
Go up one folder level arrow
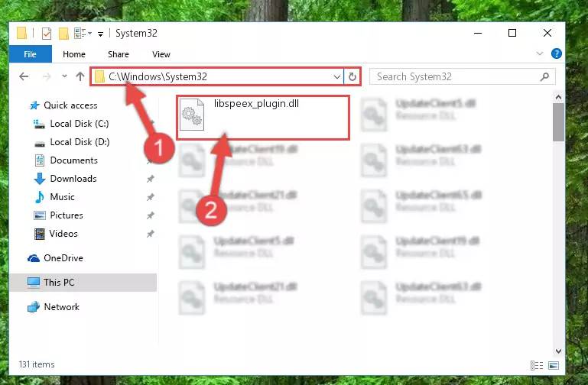coord(80,76)
